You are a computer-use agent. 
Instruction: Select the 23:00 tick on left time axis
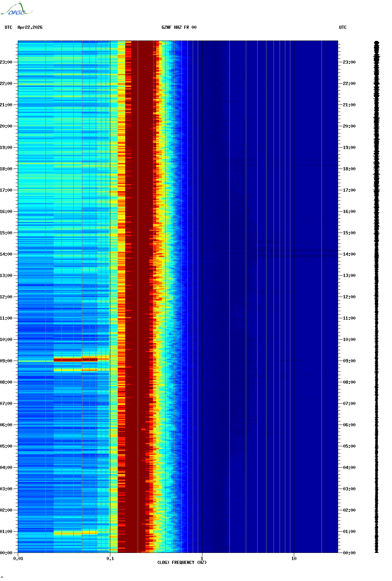click(x=6, y=62)
